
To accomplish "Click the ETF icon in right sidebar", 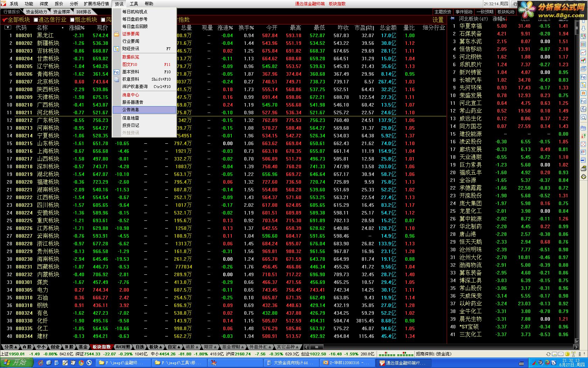I will click(583, 152).
